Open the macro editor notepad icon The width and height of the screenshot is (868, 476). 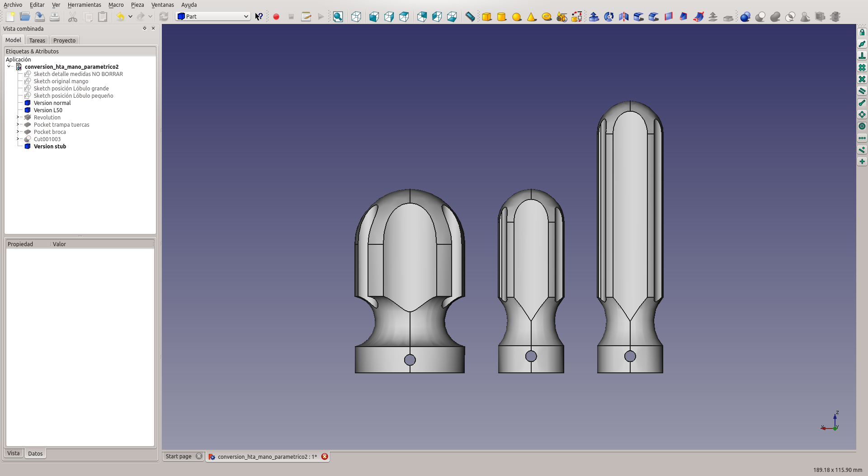[x=306, y=17]
